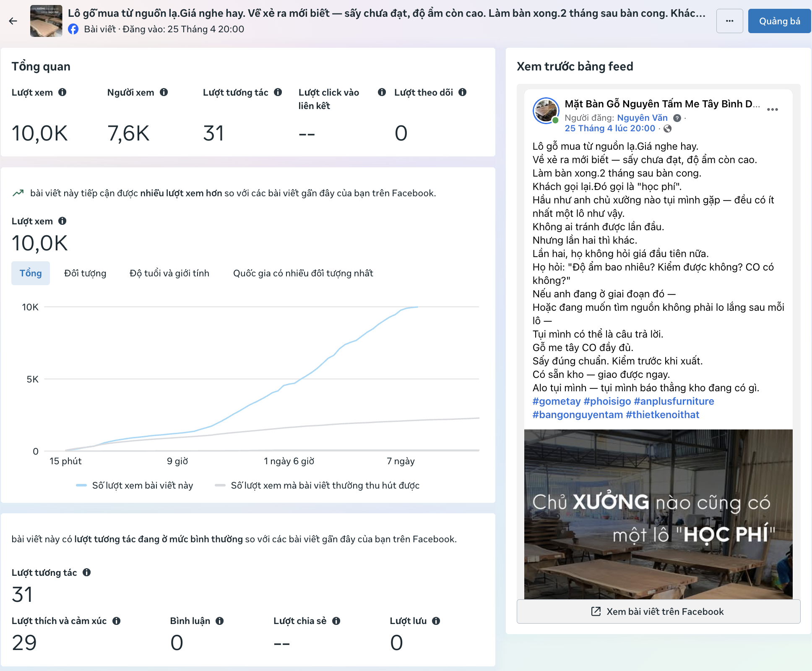Open the #gometay hashtag link
The height and width of the screenshot is (671, 812).
point(557,401)
